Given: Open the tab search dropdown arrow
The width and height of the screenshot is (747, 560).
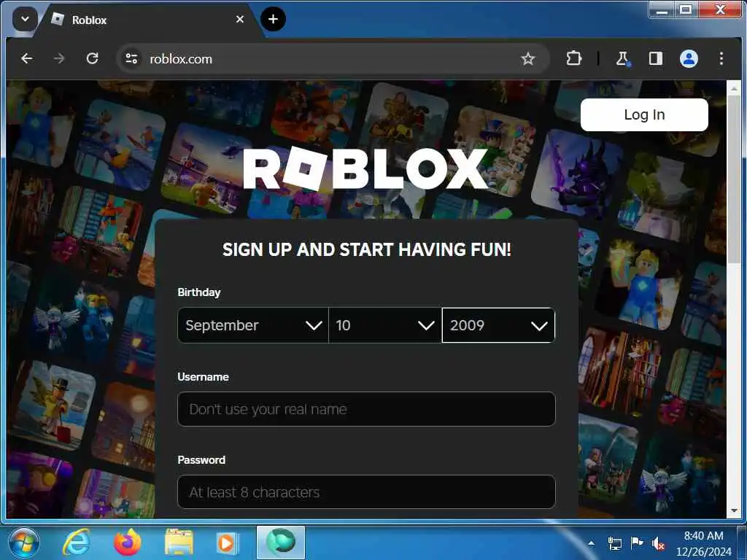Looking at the screenshot, I should click(25, 19).
